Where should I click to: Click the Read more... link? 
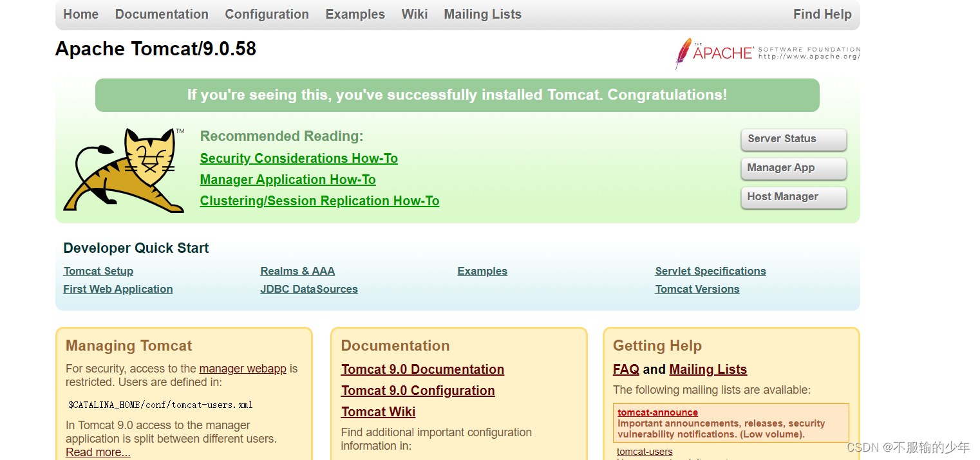98,452
